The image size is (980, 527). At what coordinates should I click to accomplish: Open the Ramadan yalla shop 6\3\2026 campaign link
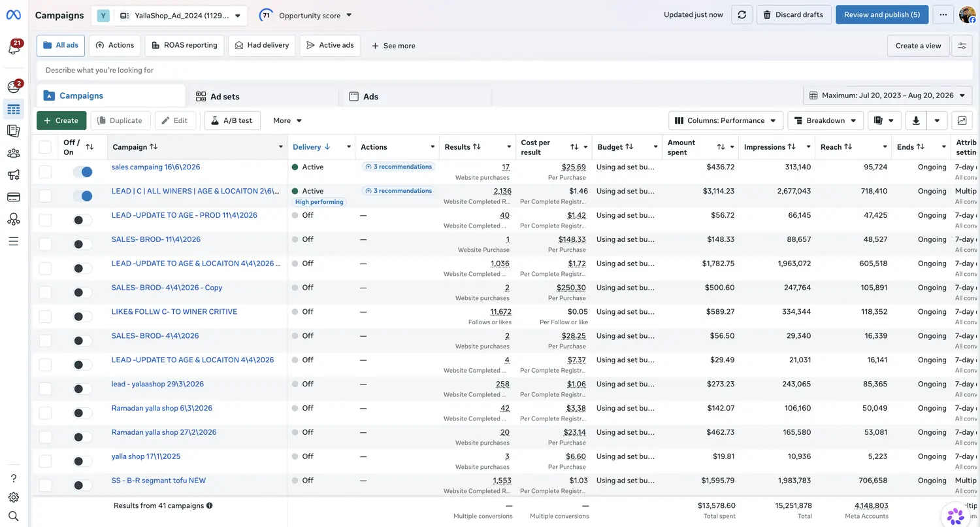pos(162,409)
